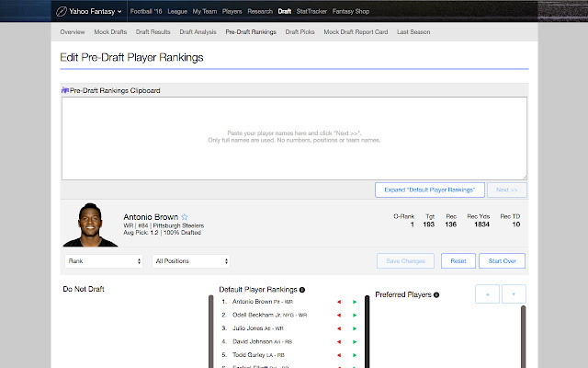
Task: Select Antonio Brown in rankings list
Action: (263, 302)
